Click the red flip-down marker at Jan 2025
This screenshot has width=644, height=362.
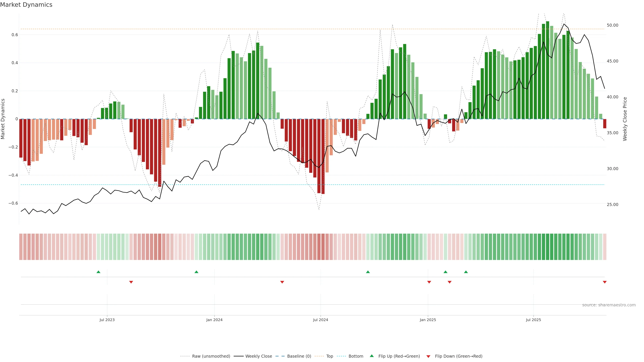coord(429,282)
